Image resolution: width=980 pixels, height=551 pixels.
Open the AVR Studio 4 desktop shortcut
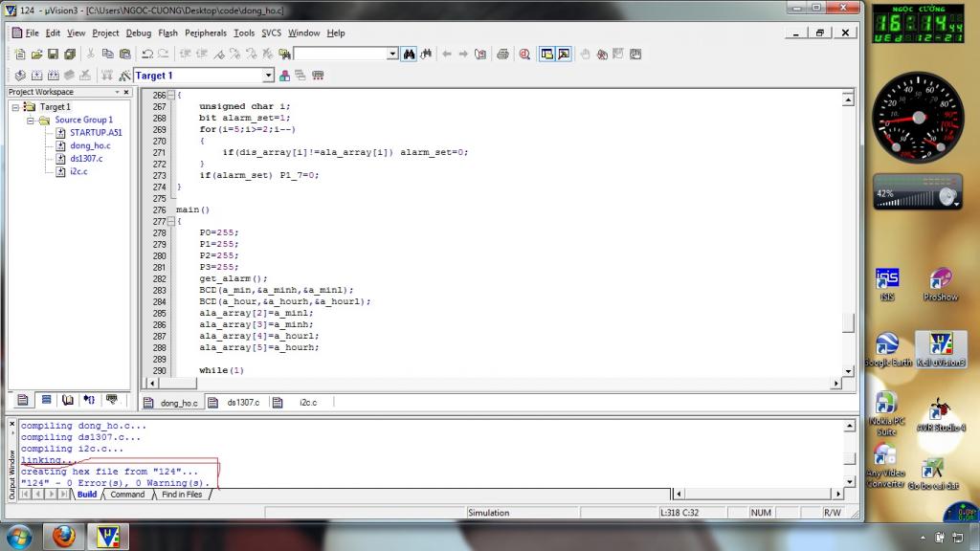942,415
